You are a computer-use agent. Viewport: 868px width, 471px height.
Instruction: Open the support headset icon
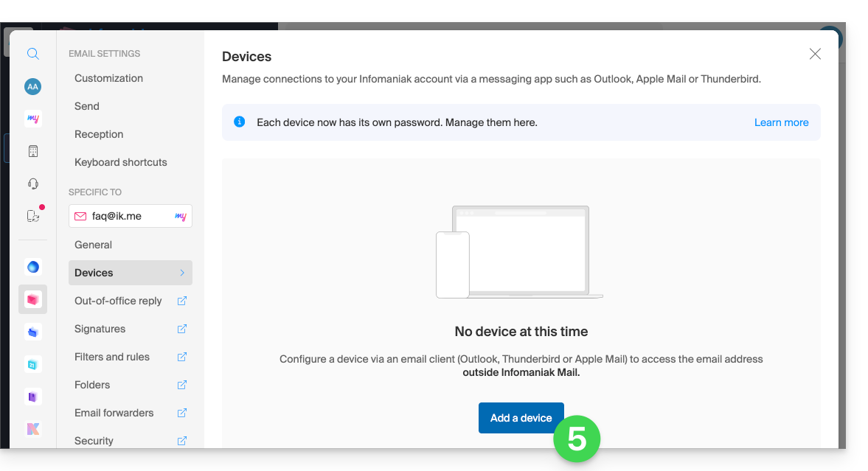click(33, 184)
